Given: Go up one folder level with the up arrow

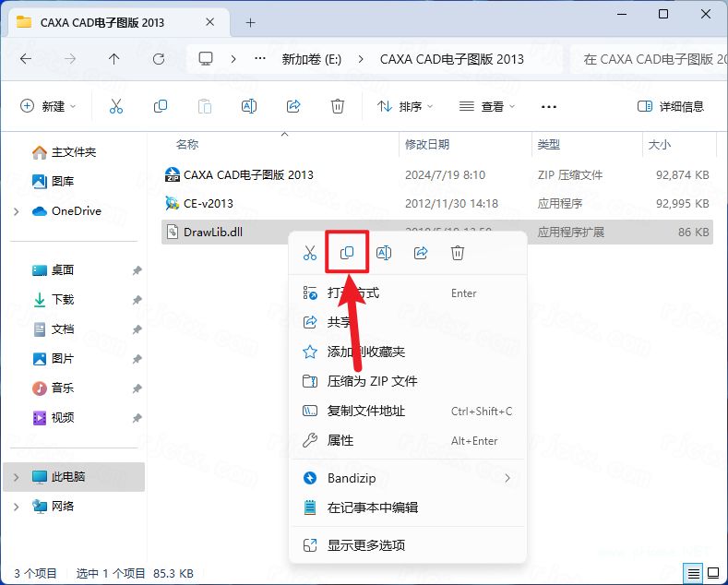Looking at the screenshot, I should coord(113,59).
